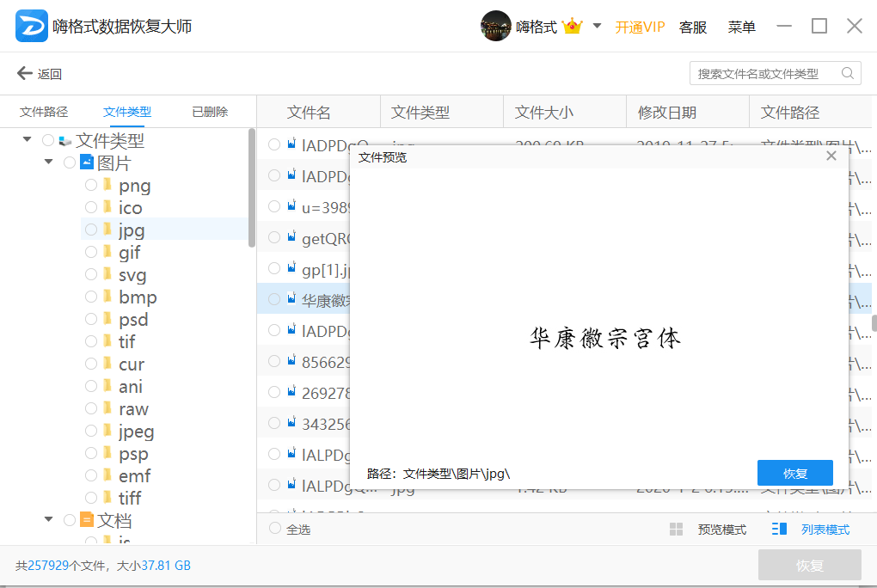Open the user avatar picture
Image resolution: width=877 pixels, height=588 pixels.
click(495, 26)
